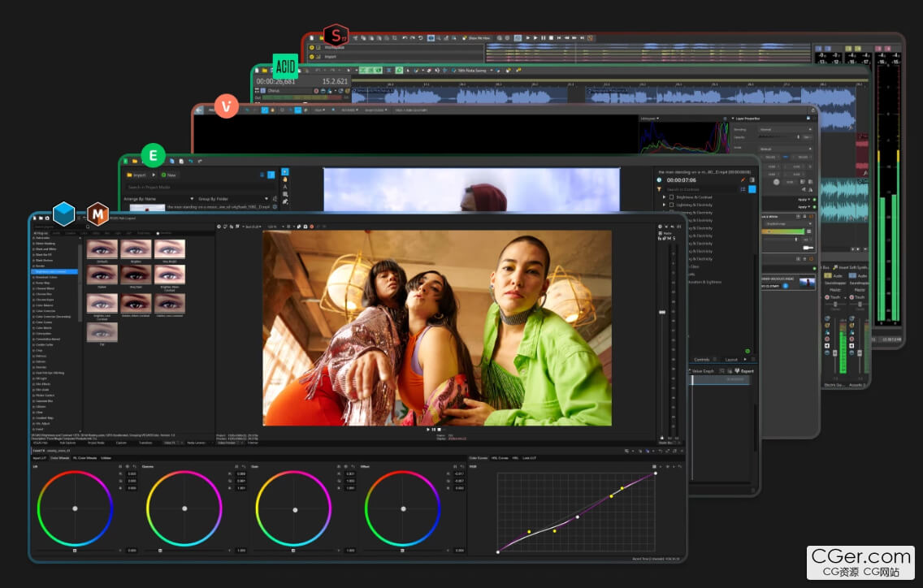
Task: Expand the 'Lightning & Electricity' effect row below Brightness
Action: [x=665, y=205]
